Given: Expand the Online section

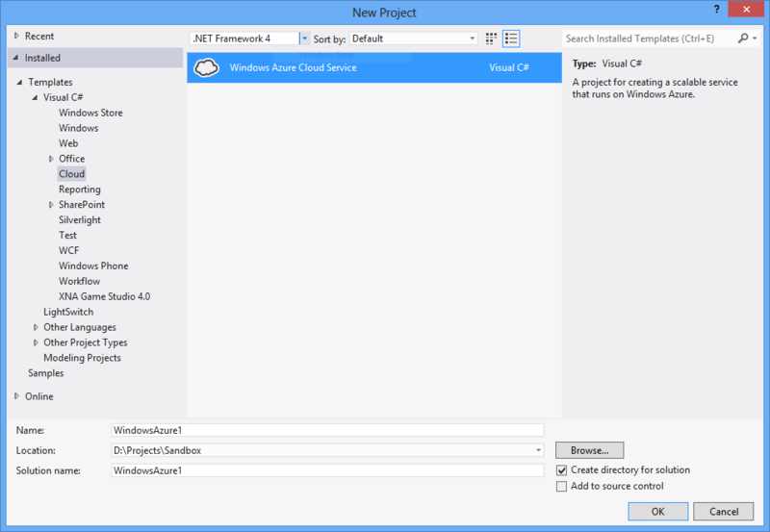Looking at the screenshot, I should (x=16, y=396).
